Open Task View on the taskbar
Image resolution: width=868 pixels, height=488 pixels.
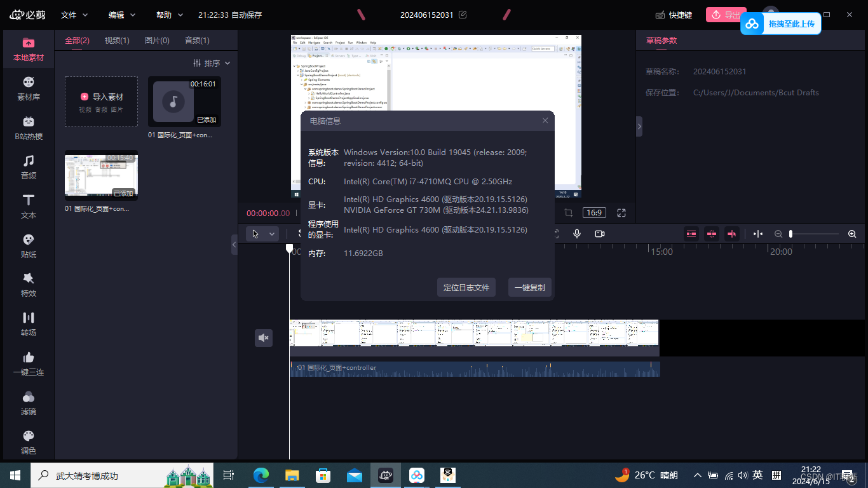click(x=229, y=475)
